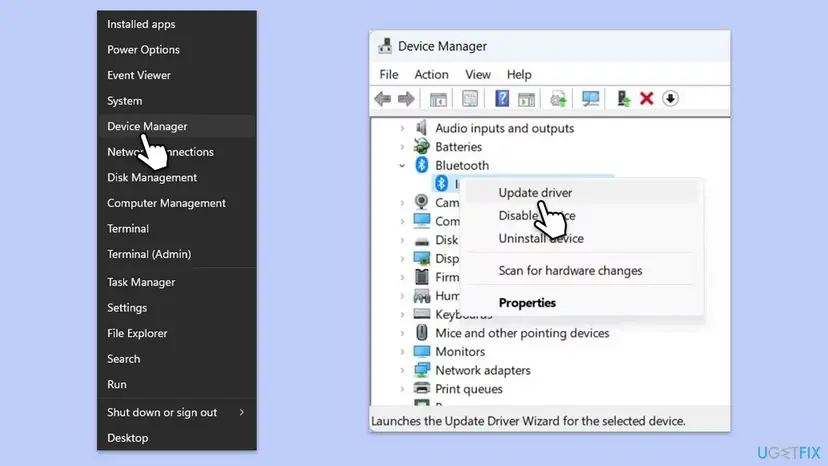The height and width of the screenshot is (466, 828).
Task: Launch Terminal (Admin) from Win+X menu
Action: [177, 254]
